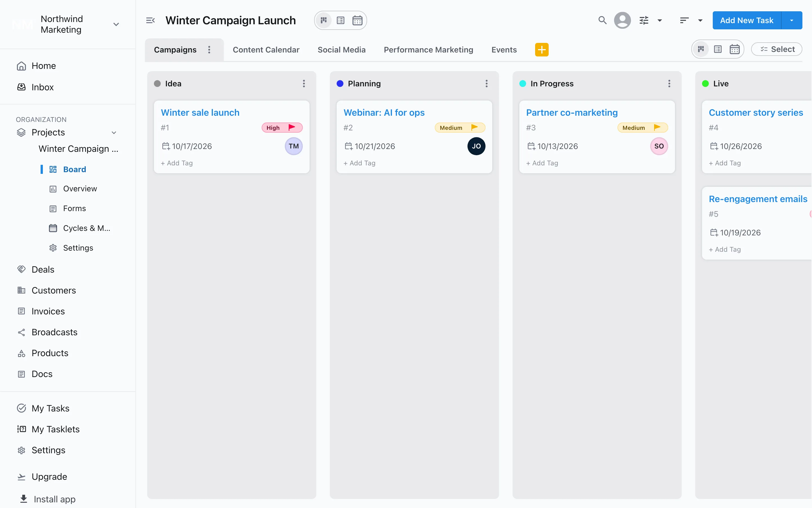Switch to Social Media tab
Screen dimensions: 812x508
(341, 50)
